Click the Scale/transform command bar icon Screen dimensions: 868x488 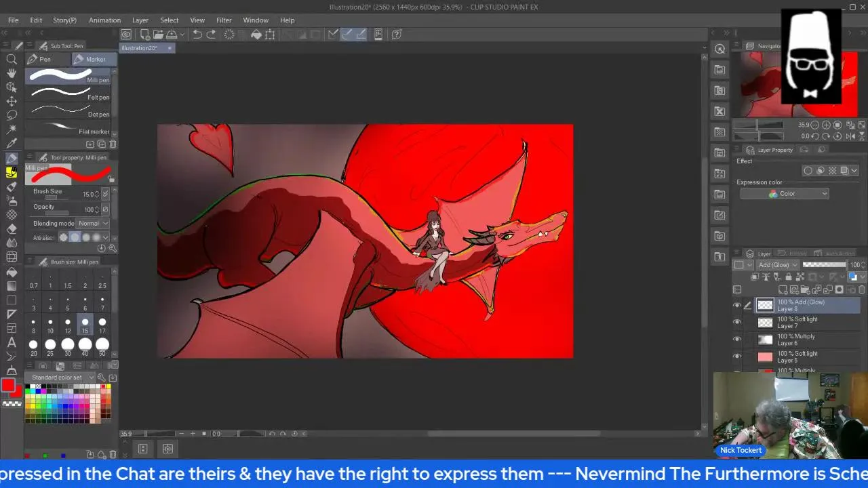[270, 34]
